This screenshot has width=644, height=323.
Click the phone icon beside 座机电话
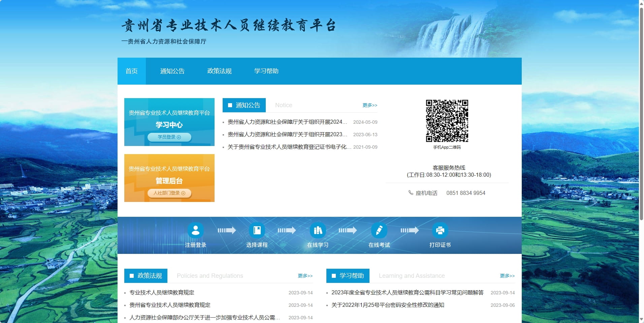pyautogui.click(x=411, y=193)
